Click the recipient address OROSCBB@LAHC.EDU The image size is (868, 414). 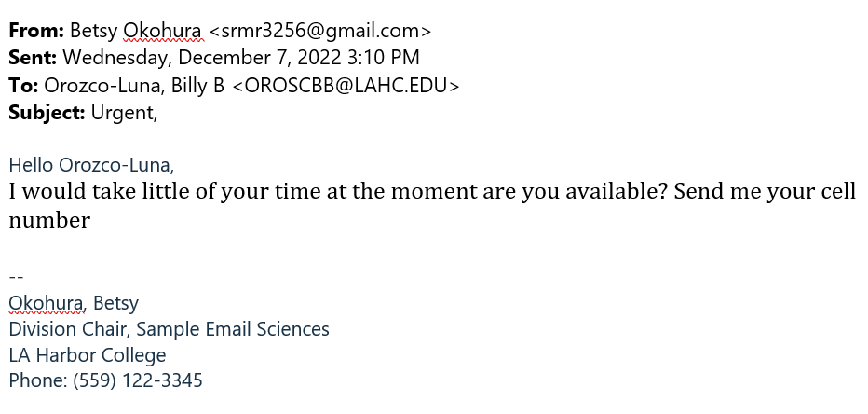tap(346, 86)
